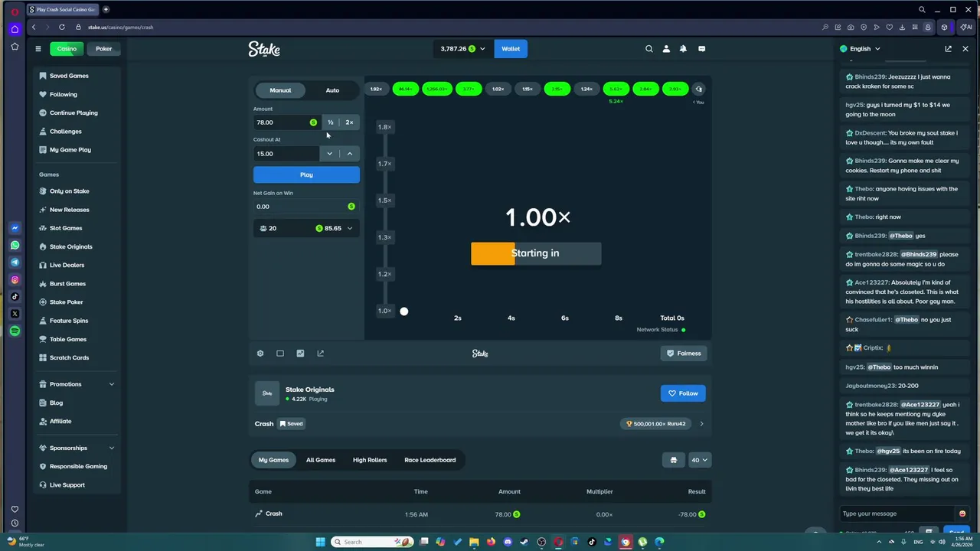Open Instagram in browser sidebar
The width and height of the screenshot is (980, 551).
pos(15,280)
